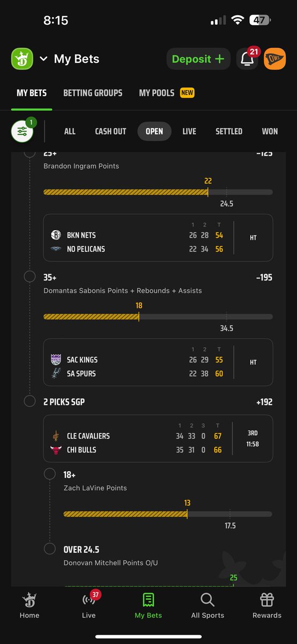The image size is (297, 644).
Task: Switch to the Betting Groups tab
Action: coord(93,93)
